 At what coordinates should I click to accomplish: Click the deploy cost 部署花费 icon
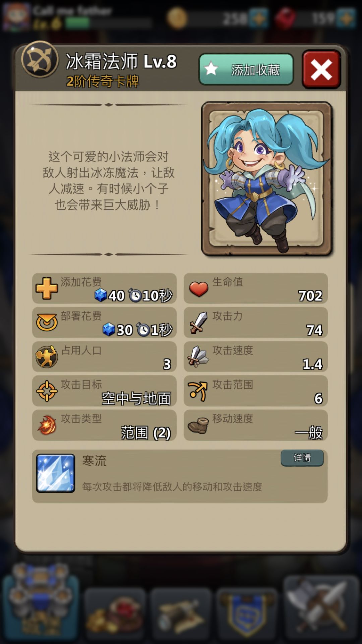(x=47, y=323)
